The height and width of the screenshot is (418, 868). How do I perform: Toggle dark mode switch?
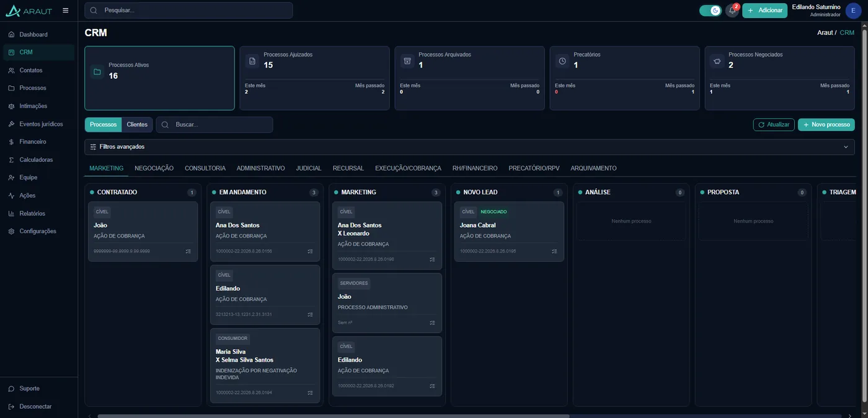pyautogui.click(x=711, y=11)
